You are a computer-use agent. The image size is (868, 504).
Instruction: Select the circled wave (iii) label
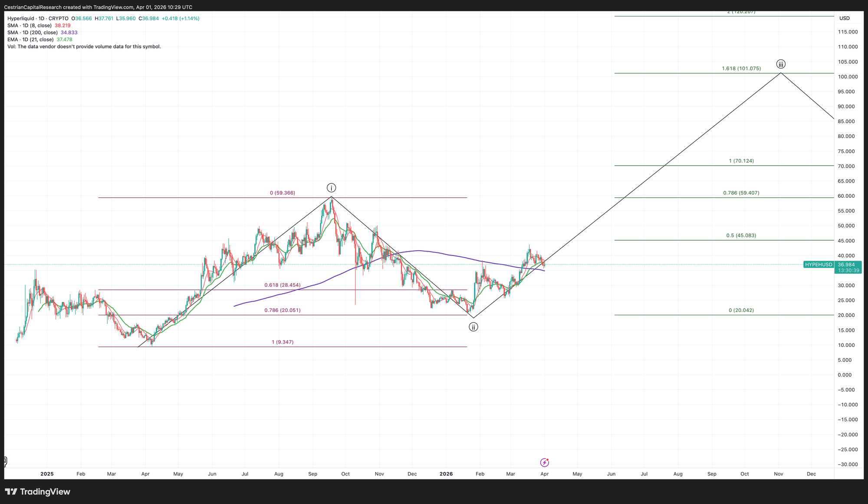tap(781, 64)
